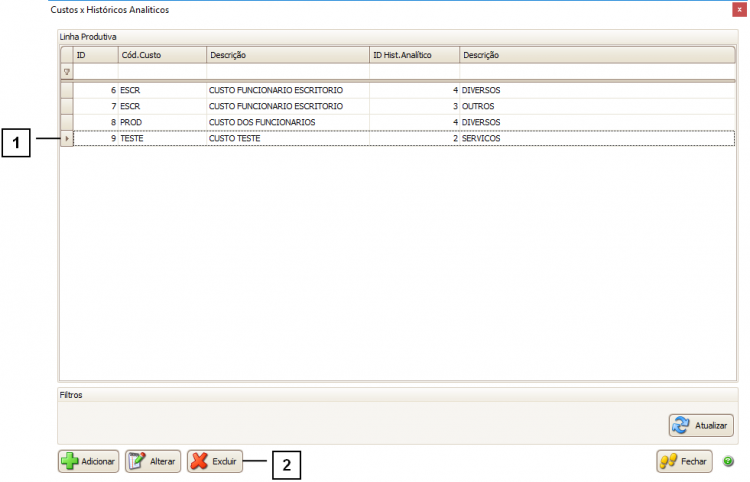Viewport: 750px width, 482px height.
Task: Select row header of ID 7
Action: (67, 106)
